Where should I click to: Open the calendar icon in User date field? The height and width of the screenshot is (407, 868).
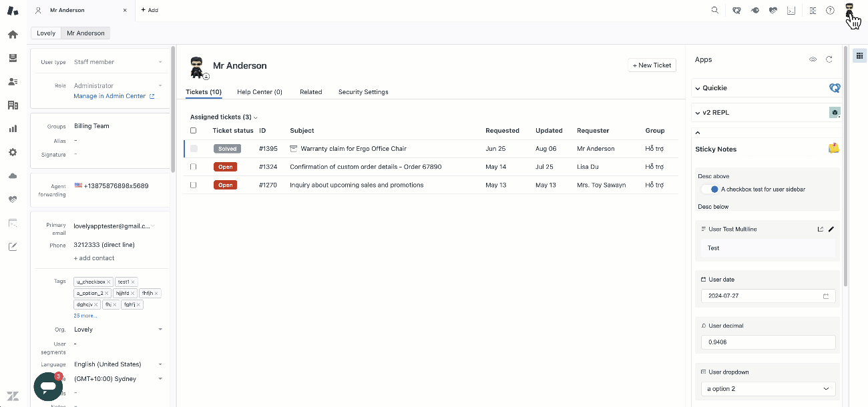tap(826, 296)
